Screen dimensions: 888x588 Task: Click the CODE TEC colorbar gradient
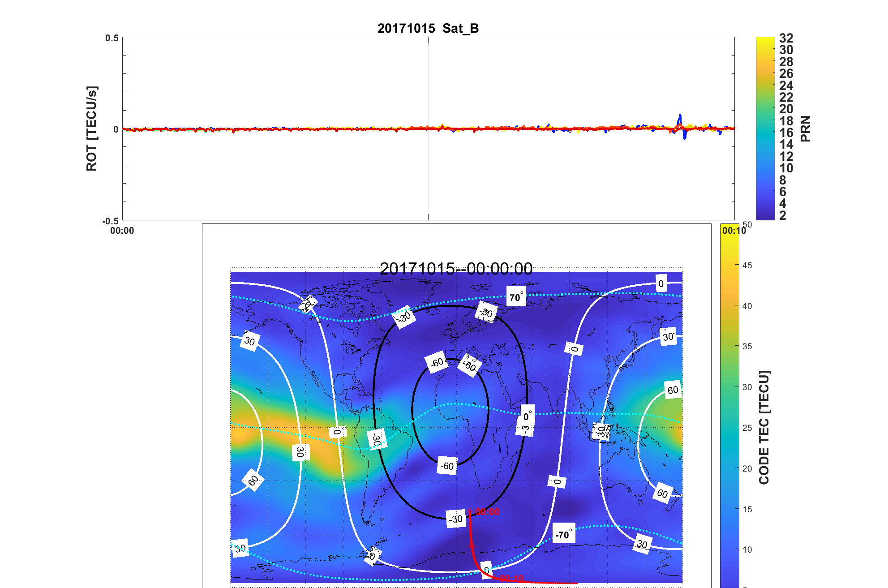(x=729, y=403)
